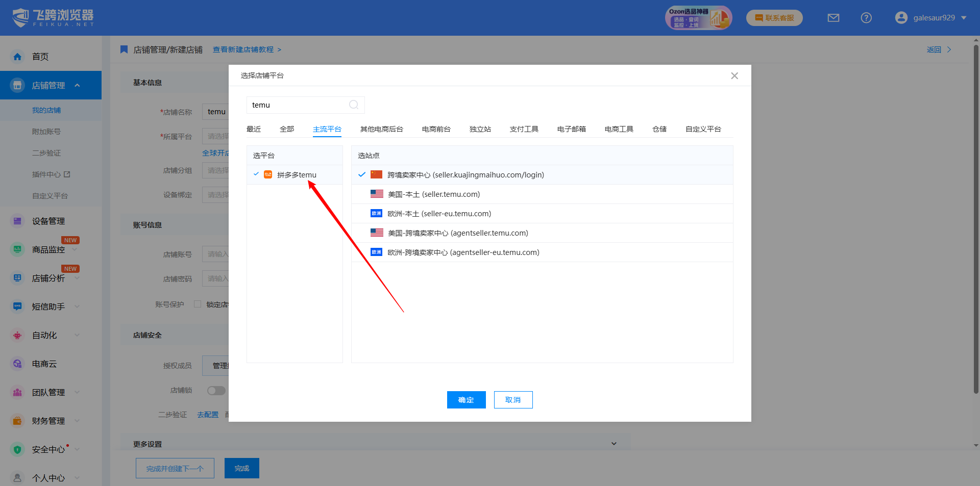The width and height of the screenshot is (980, 486).
Task: Switch to the 其他电商后台 tab
Action: 381,129
